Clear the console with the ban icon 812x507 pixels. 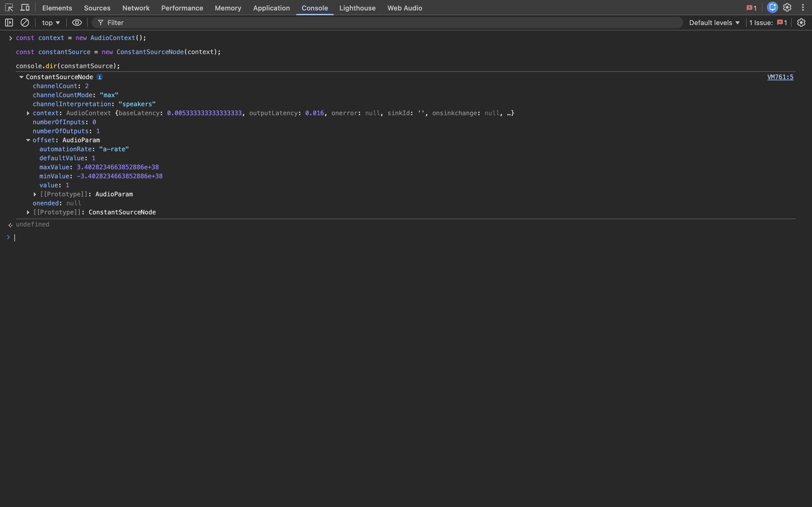25,23
